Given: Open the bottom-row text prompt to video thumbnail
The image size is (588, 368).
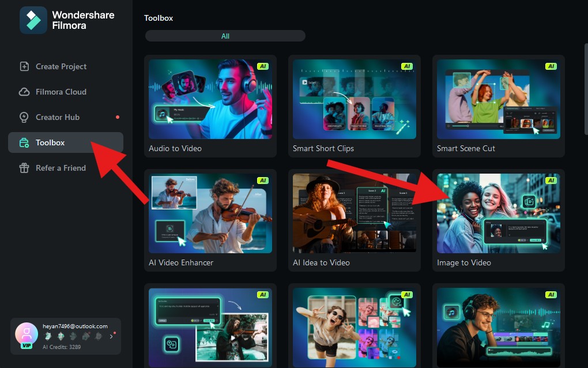Looking at the screenshot, I should [x=210, y=328].
